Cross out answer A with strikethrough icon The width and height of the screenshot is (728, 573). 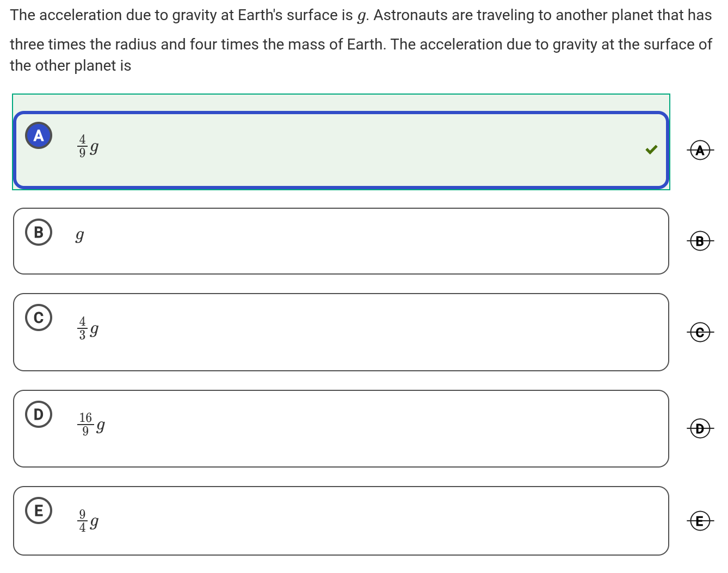tap(700, 150)
